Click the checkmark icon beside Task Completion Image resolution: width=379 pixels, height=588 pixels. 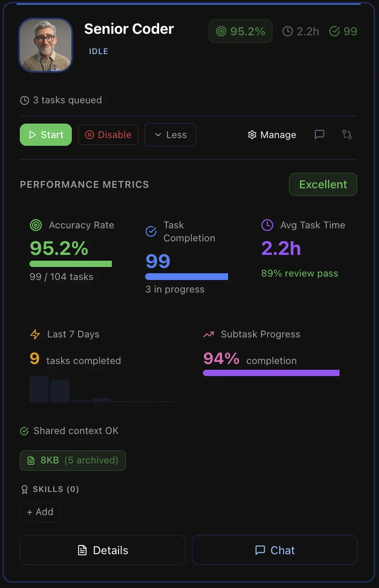151,232
